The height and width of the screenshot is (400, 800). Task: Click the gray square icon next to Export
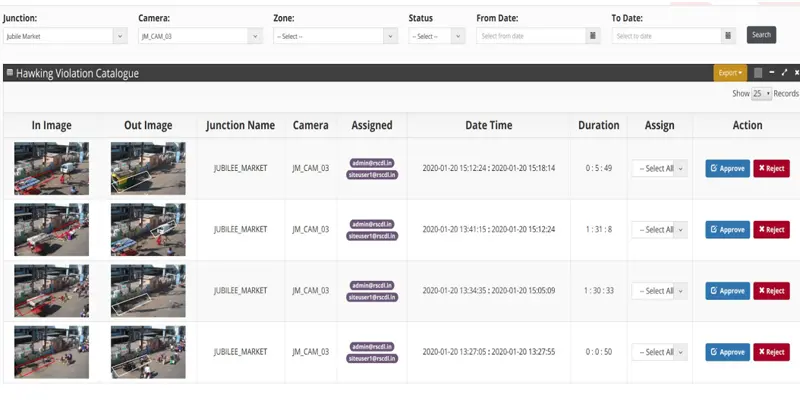point(758,73)
